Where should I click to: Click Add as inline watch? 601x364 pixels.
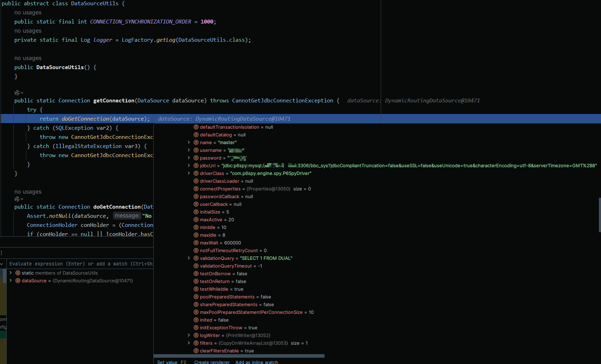point(256,362)
